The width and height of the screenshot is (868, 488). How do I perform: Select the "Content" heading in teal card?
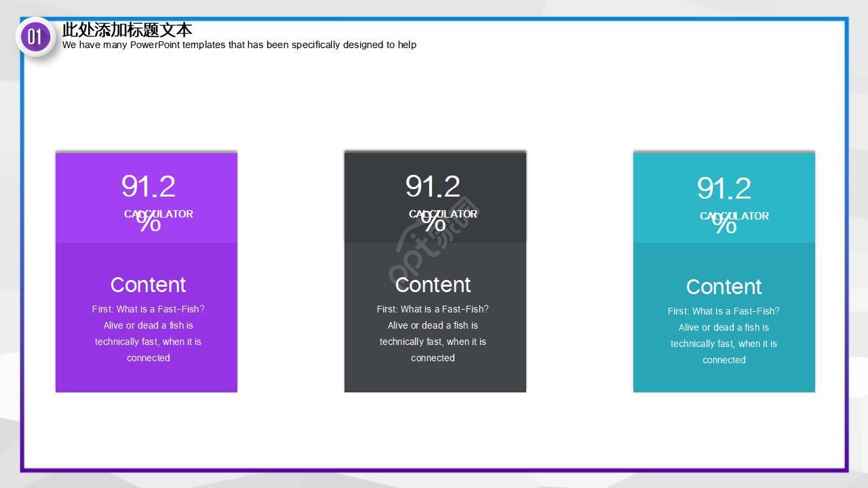pyautogui.click(x=724, y=287)
